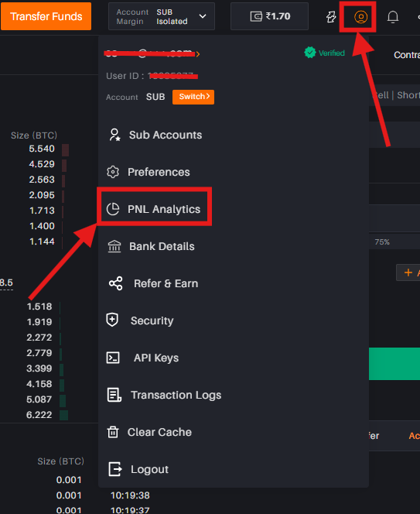Click the Size (BTC) order book header
Viewport: 420px width, 514px height.
tap(34, 135)
